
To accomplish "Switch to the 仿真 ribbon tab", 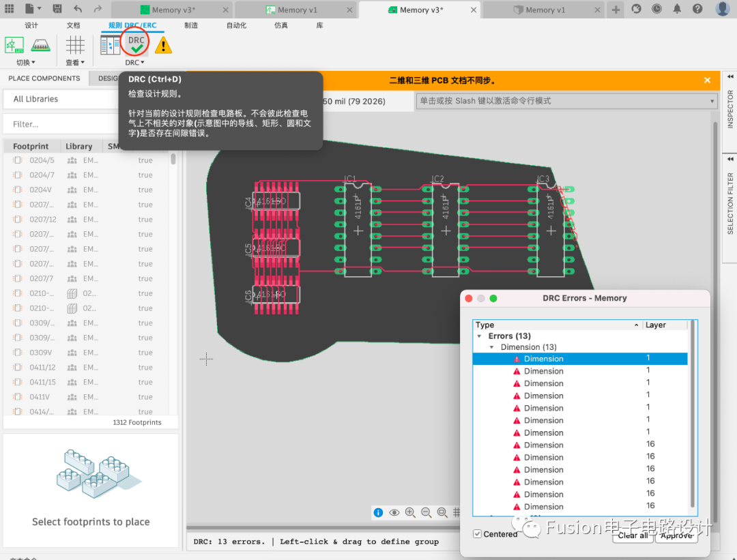I will 281,25.
